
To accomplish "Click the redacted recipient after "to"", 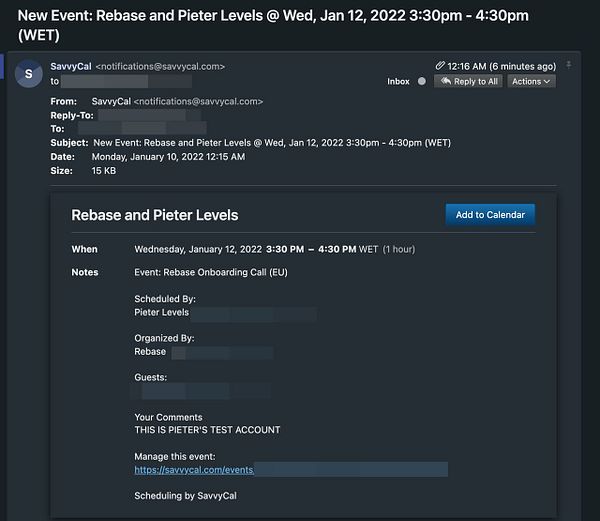I will pyautogui.click(x=126, y=81).
